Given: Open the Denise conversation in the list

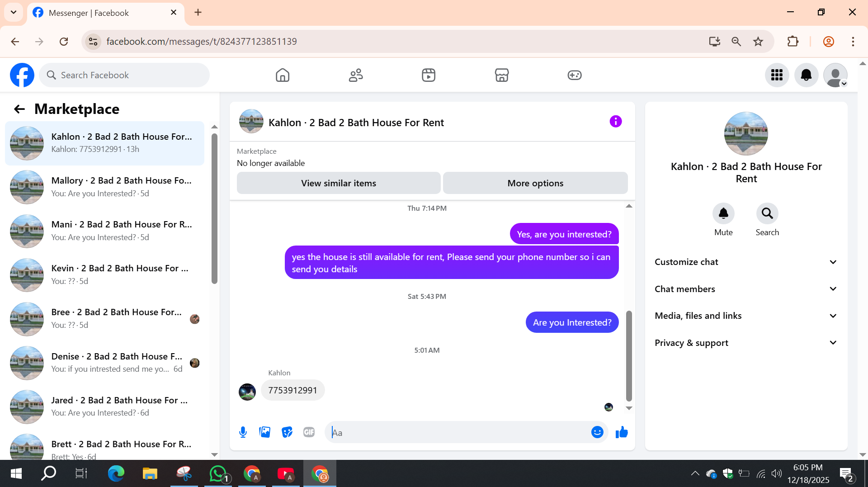Looking at the screenshot, I should (105, 363).
